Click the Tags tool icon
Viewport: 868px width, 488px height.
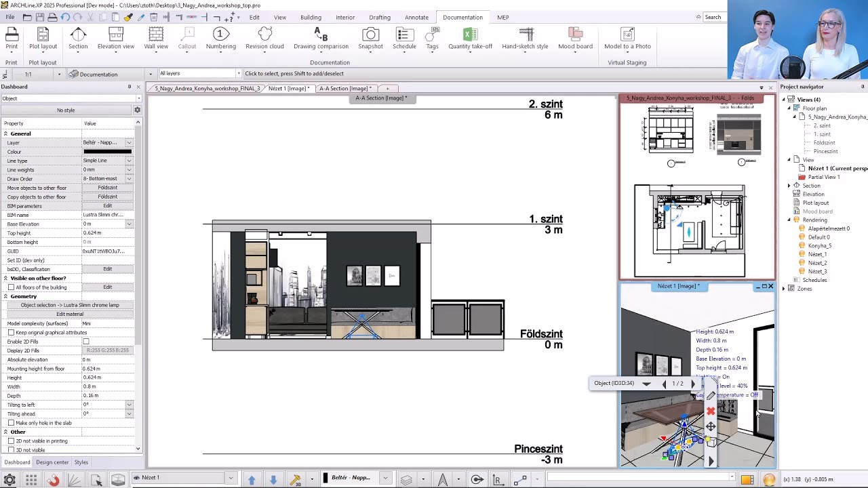click(x=432, y=35)
